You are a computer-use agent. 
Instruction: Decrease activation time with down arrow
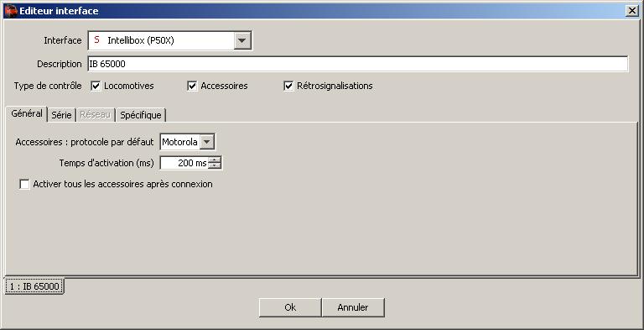click(215, 166)
